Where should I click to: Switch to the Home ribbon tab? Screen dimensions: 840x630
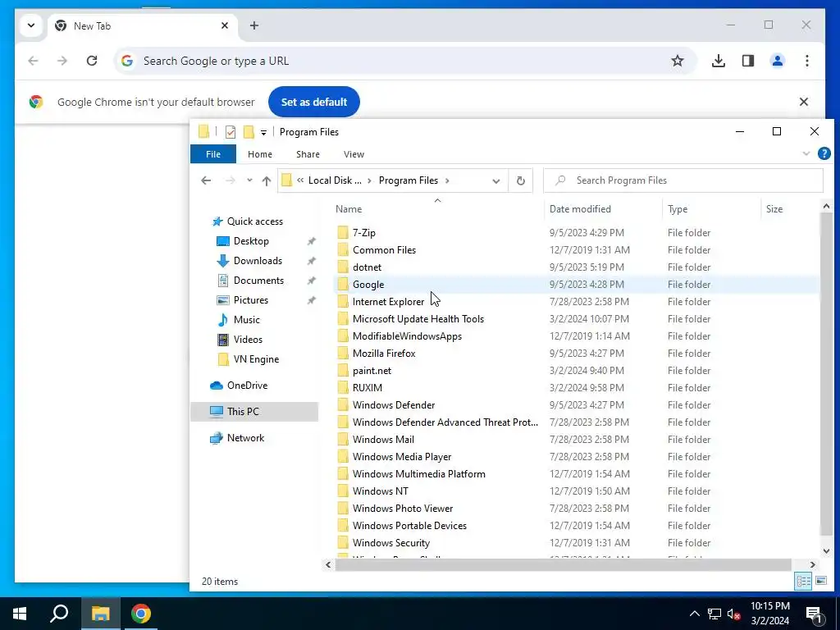pos(260,154)
